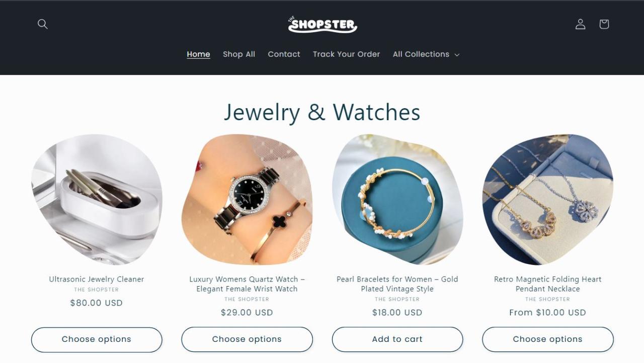Open Retro Magnetic Folding Heart Pendant title

[548, 284]
